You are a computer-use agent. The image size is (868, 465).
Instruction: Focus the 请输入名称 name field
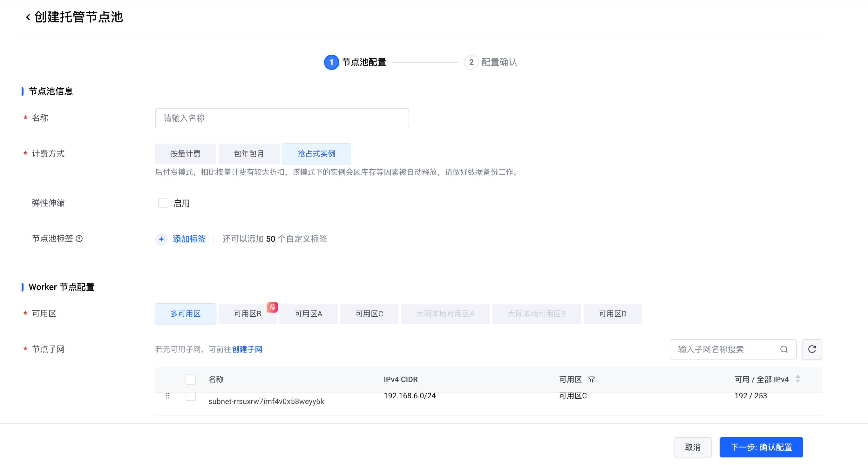click(282, 118)
